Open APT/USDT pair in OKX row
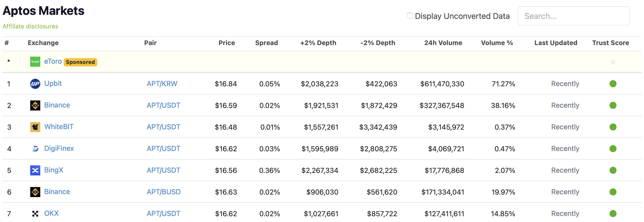The height and width of the screenshot is (222, 644). pos(163,213)
